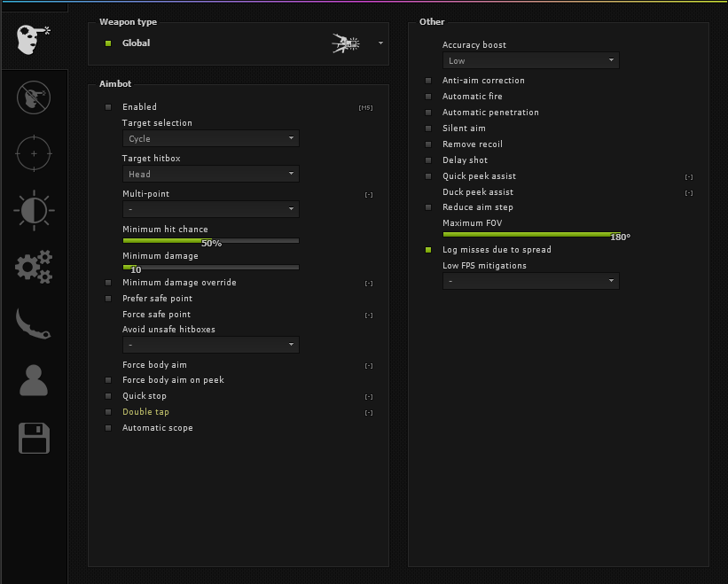728x584 pixels.
Task: Open the Target selection Cycle dropdown
Action: pyautogui.click(x=211, y=138)
